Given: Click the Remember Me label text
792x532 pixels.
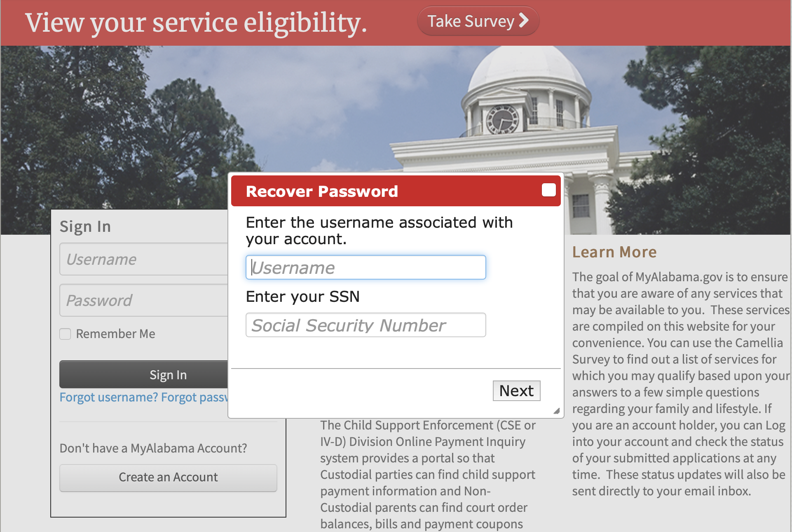Looking at the screenshot, I should (115, 334).
